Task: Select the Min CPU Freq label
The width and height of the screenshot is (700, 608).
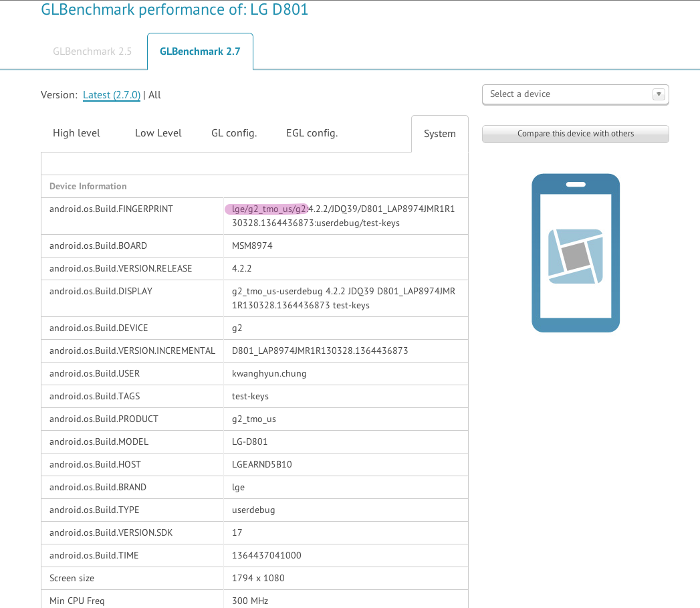Action: pyautogui.click(x=77, y=601)
